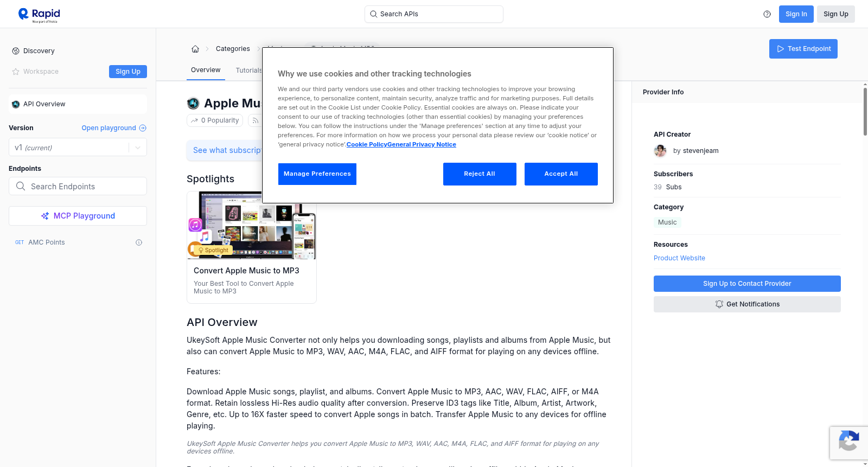Open the MCP Playground
The width and height of the screenshot is (868, 467).
click(x=78, y=216)
